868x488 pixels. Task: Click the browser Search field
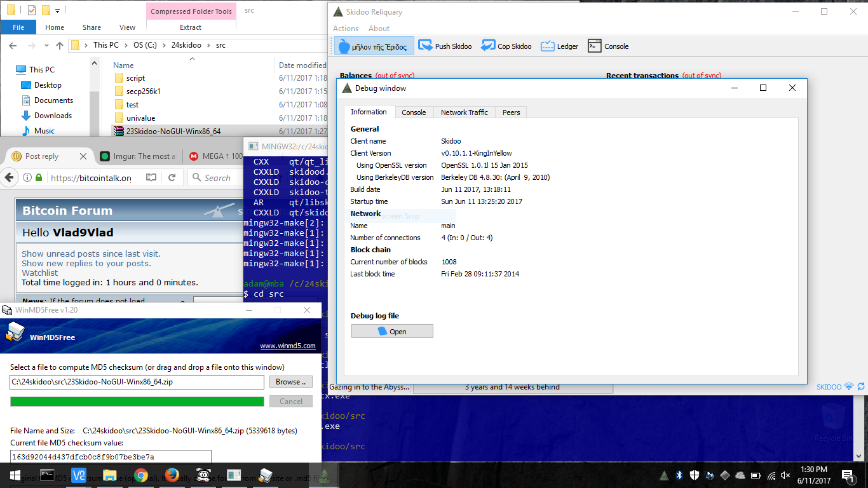pyautogui.click(x=217, y=178)
